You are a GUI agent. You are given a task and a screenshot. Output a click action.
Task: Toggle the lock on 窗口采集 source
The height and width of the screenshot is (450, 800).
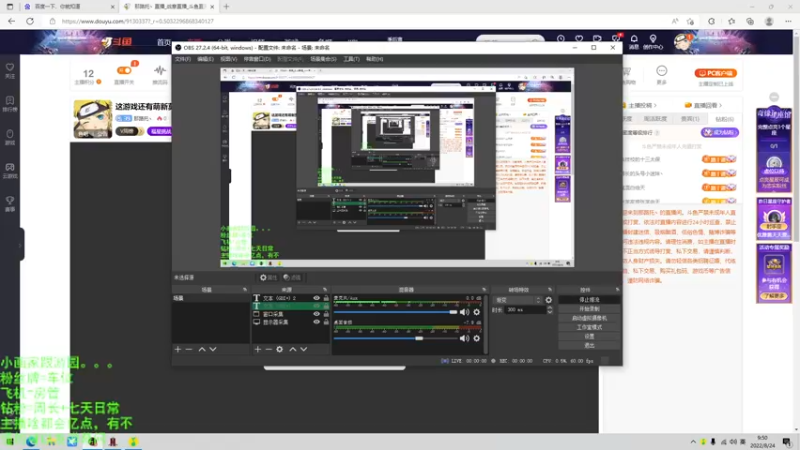tap(326, 314)
